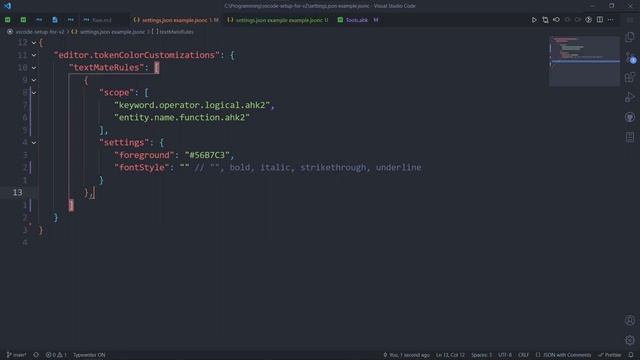Click the split editor icon

tap(600, 20)
